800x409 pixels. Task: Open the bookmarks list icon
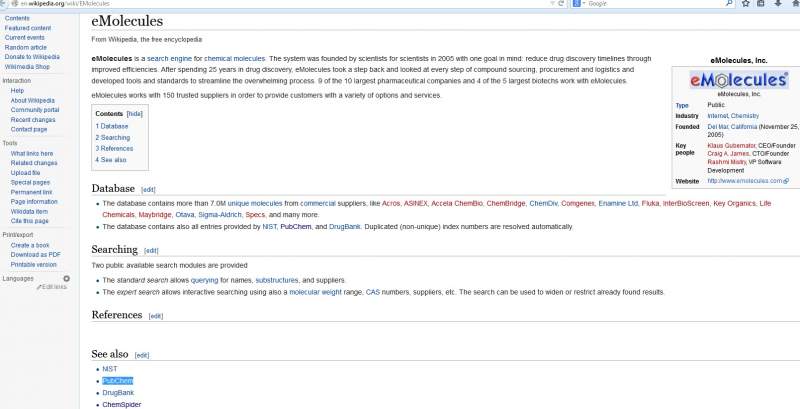pyautogui.click(x=761, y=4)
